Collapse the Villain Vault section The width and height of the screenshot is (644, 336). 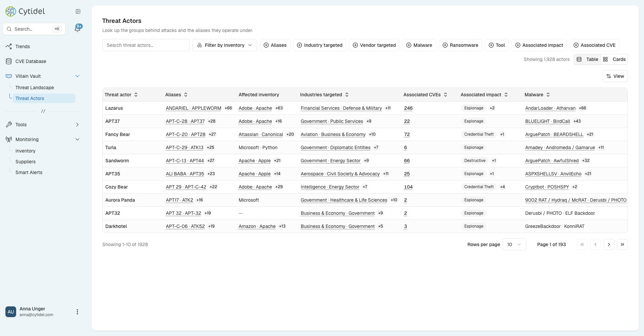pyautogui.click(x=77, y=76)
